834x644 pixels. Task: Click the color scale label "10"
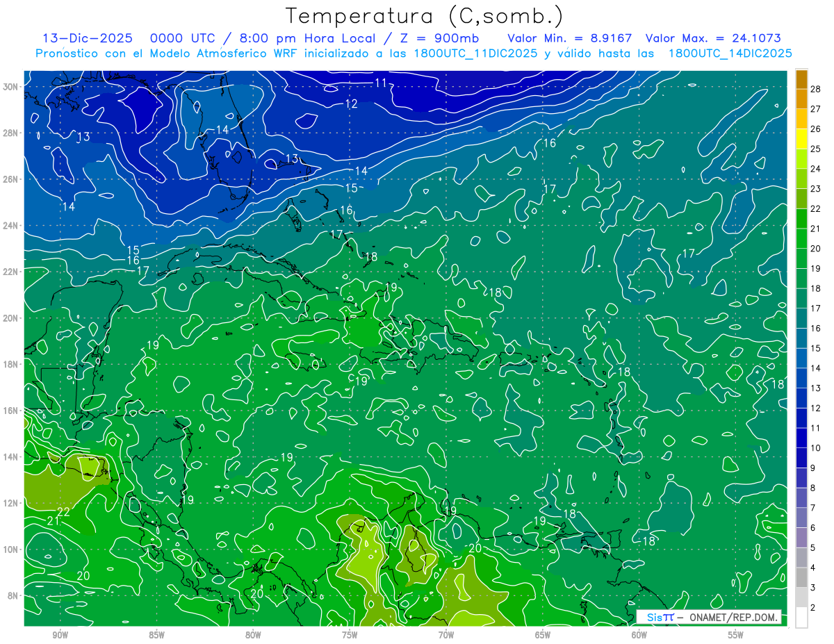816,448
